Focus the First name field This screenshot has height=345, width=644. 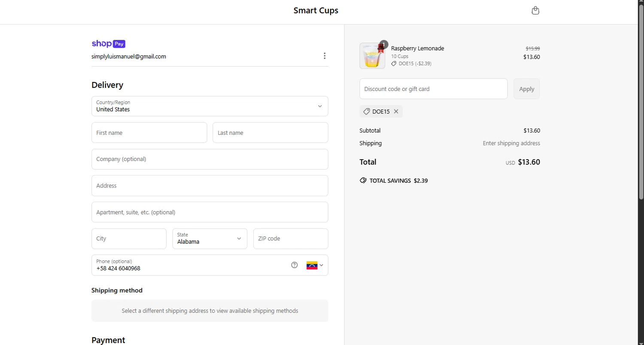click(x=149, y=133)
